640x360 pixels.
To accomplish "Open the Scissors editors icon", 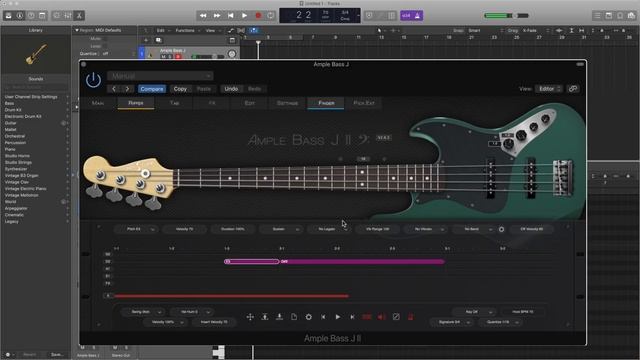I will (x=79, y=16).
